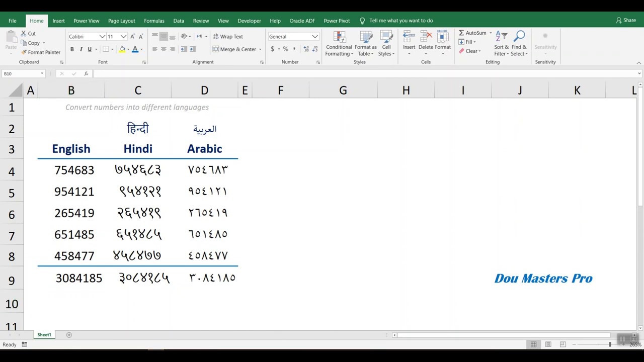Apply Percent Style format
The width and height of the screenshot is (644, 362).
pos(286,49)
